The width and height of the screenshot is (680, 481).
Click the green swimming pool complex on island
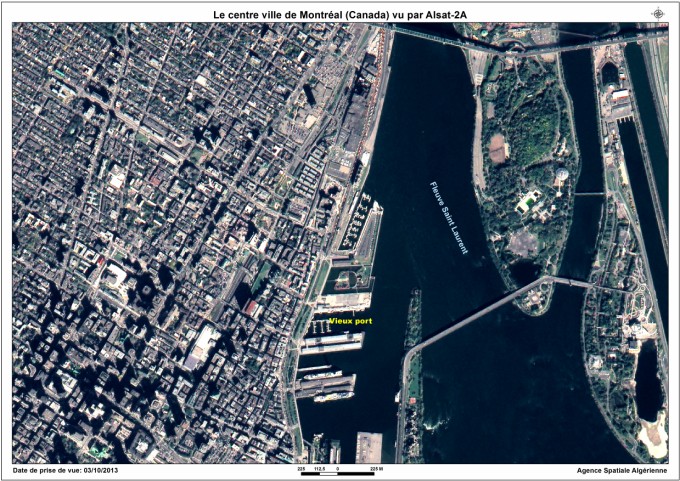point(528,201)
